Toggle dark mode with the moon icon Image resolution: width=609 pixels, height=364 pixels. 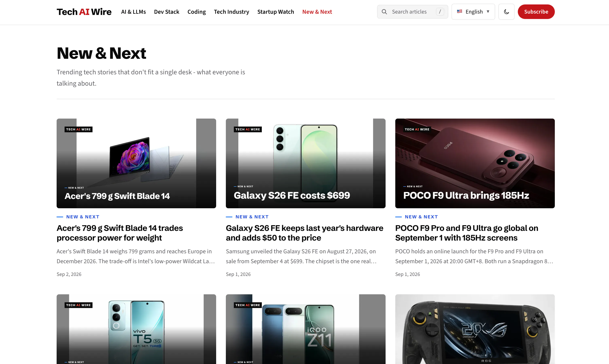[506, 12]
